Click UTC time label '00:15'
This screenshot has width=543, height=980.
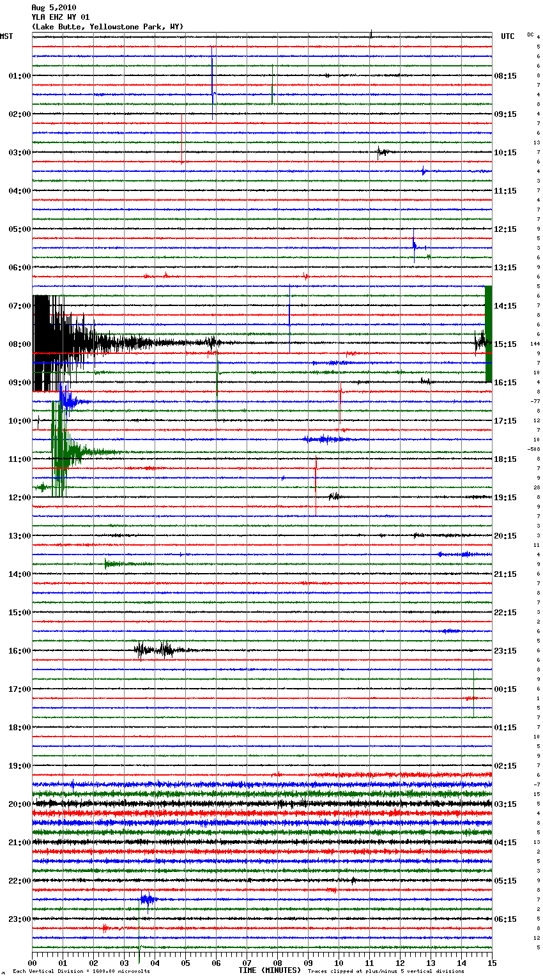[x=505, y=689]
